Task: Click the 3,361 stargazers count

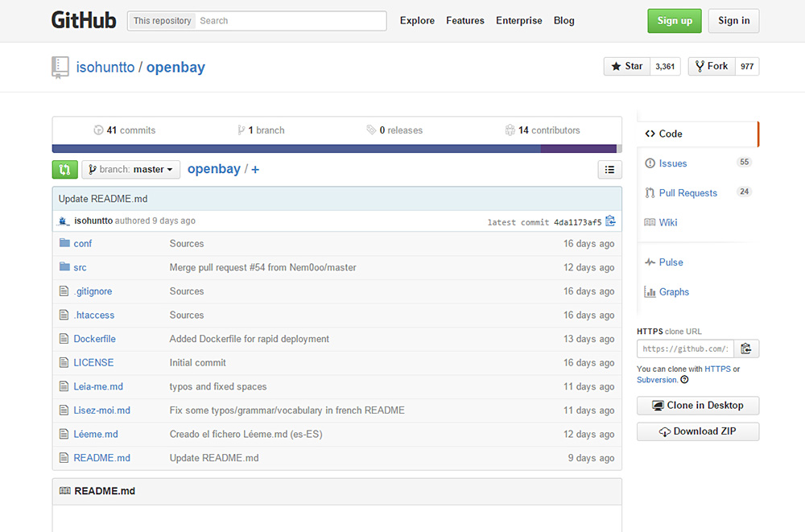Action: 665,66
